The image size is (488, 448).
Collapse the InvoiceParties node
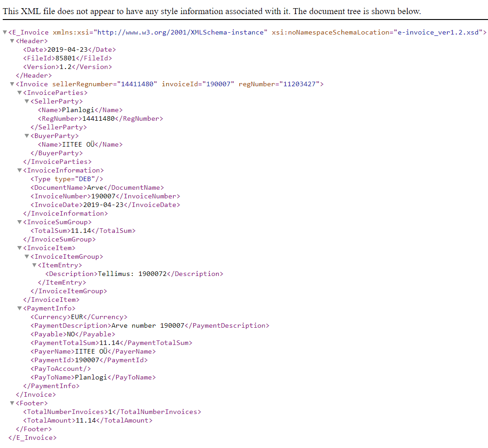pos(20,93)
